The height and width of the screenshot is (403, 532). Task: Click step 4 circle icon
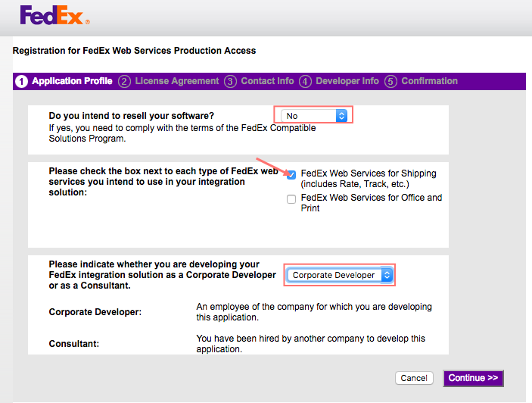[305, 82]
